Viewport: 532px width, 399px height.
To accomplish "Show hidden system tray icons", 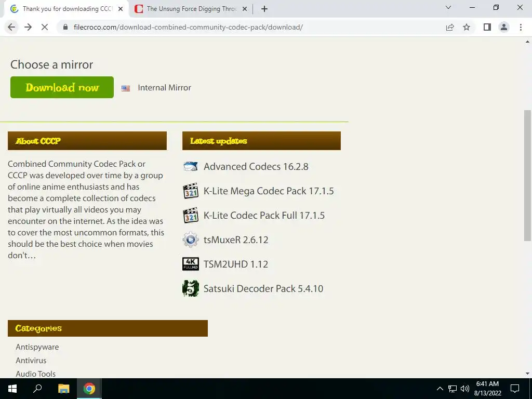I will coord(440,389).
